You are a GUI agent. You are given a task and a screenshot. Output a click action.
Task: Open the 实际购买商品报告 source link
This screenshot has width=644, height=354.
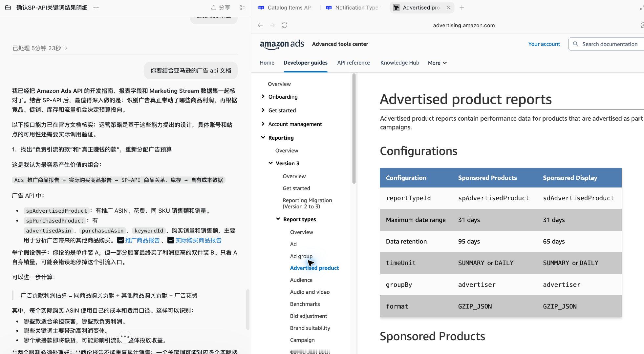(x=198, y=240)
